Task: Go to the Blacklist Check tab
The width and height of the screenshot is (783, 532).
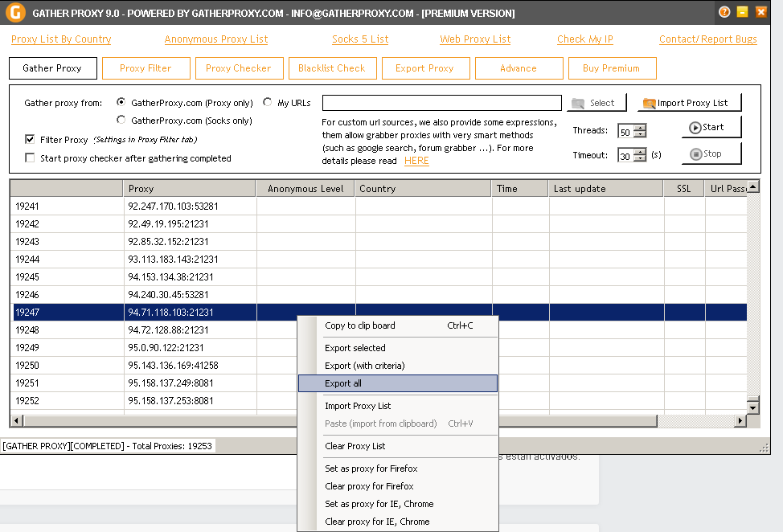Action: [332, 68]
